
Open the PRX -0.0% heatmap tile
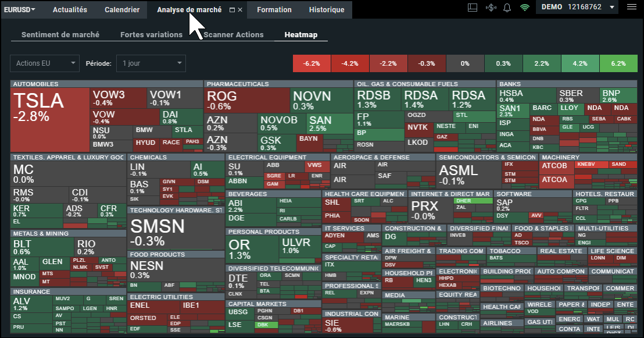tap(431, 210)
